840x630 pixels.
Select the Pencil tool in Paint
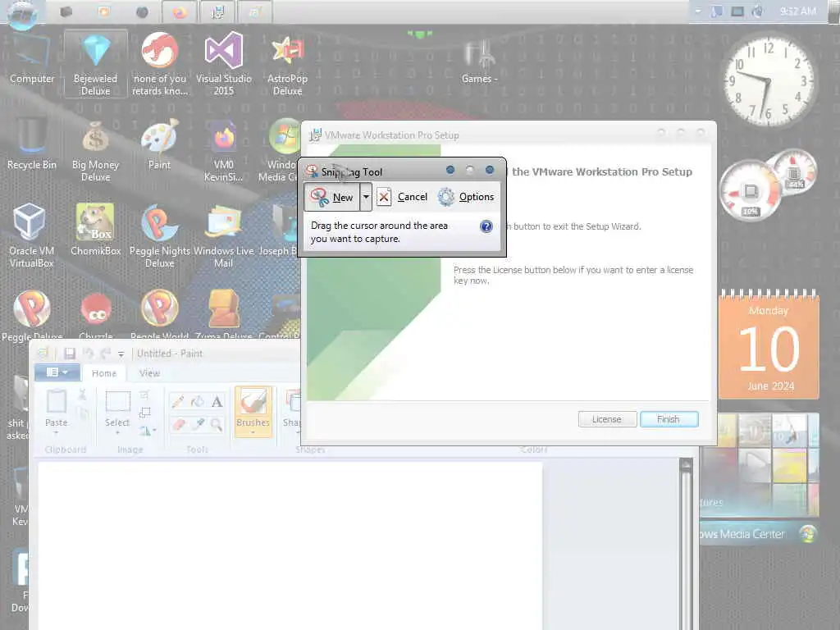(x=178, y=401)
